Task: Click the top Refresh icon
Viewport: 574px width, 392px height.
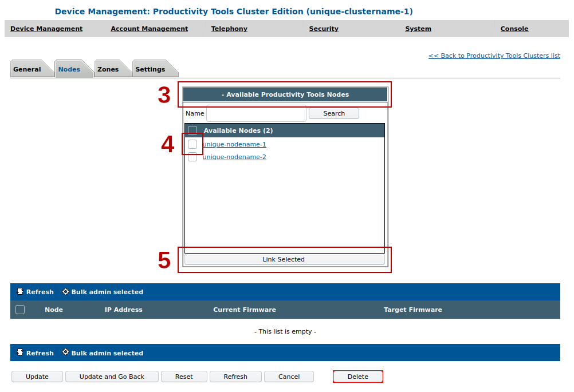Action: (x=20, y=291)
